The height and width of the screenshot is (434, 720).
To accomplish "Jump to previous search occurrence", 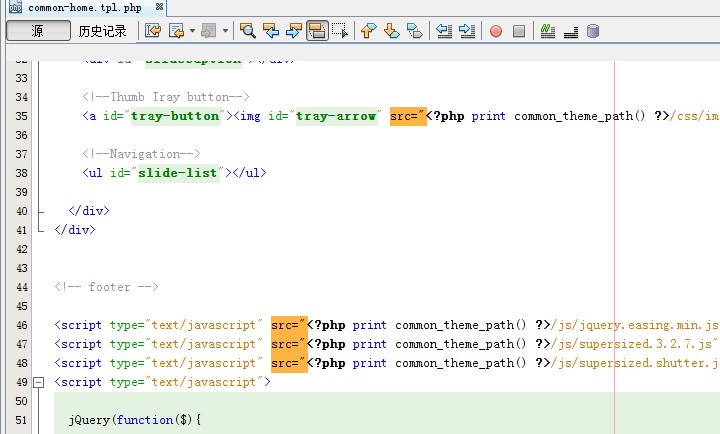I will [x=271, y=31].
